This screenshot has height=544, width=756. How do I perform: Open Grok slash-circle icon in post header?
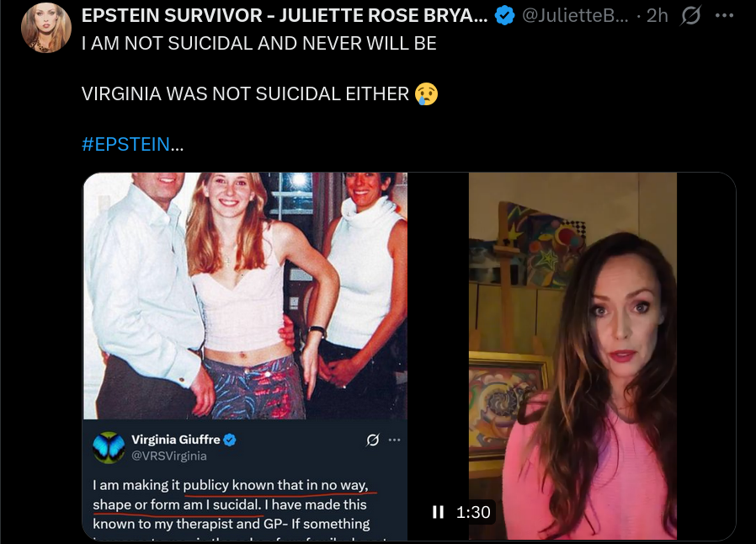690,15
